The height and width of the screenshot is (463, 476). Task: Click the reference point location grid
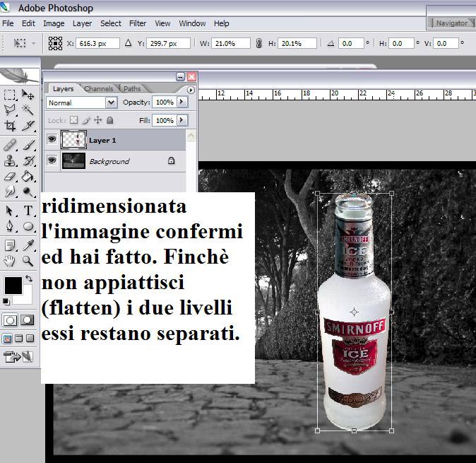pos(55,43)
